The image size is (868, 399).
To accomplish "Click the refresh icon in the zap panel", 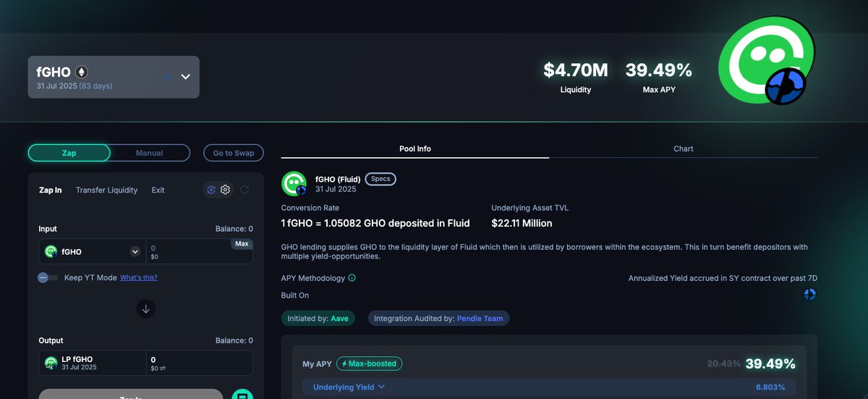I will coord(244,190).
